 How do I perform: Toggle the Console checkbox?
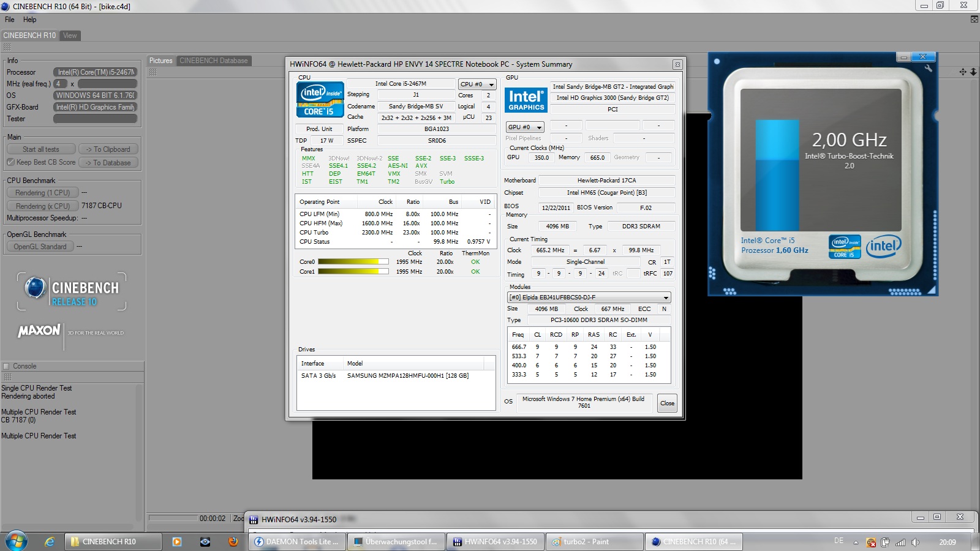coord(6,366)
